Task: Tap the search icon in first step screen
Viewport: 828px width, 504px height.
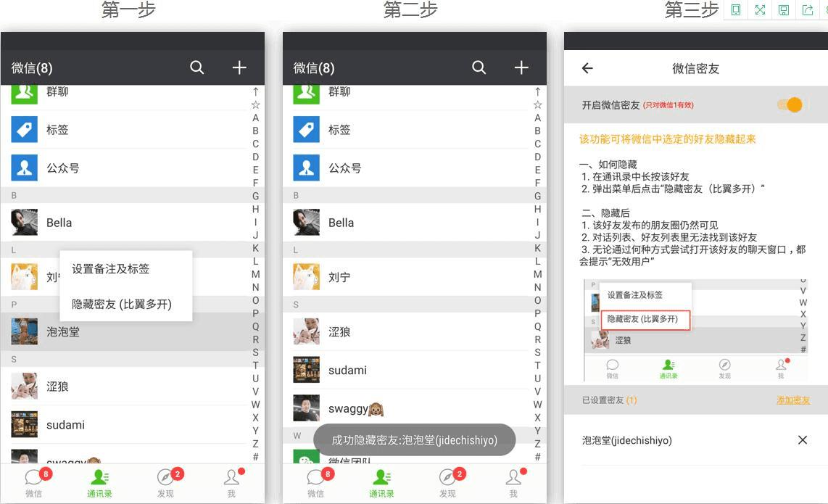Action: coord(197,67)
